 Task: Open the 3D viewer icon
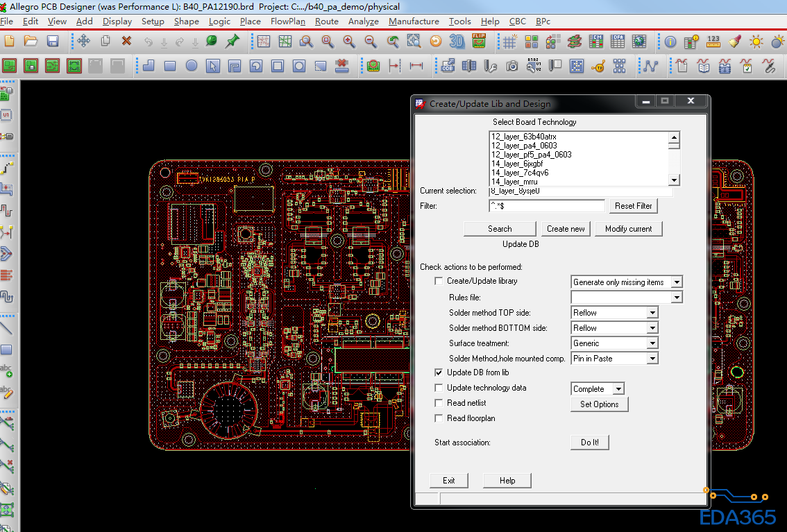457,42
